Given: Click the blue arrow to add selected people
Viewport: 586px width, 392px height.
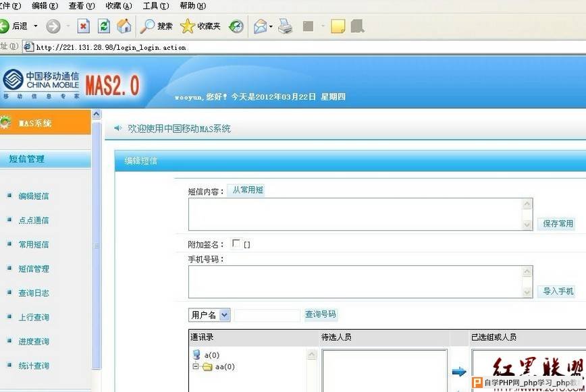Looking at the screenshot, I should click(459, 372).
